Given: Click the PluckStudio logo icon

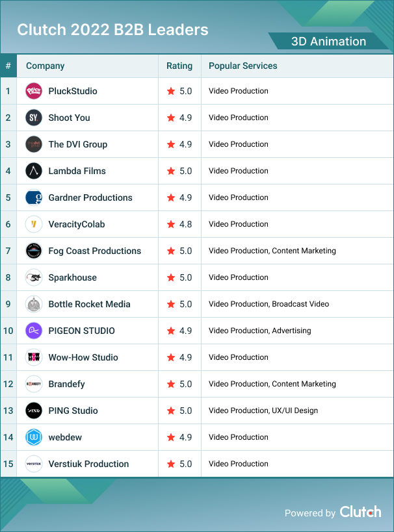Looking at the screenshot, I should click(x=34, y=91).
